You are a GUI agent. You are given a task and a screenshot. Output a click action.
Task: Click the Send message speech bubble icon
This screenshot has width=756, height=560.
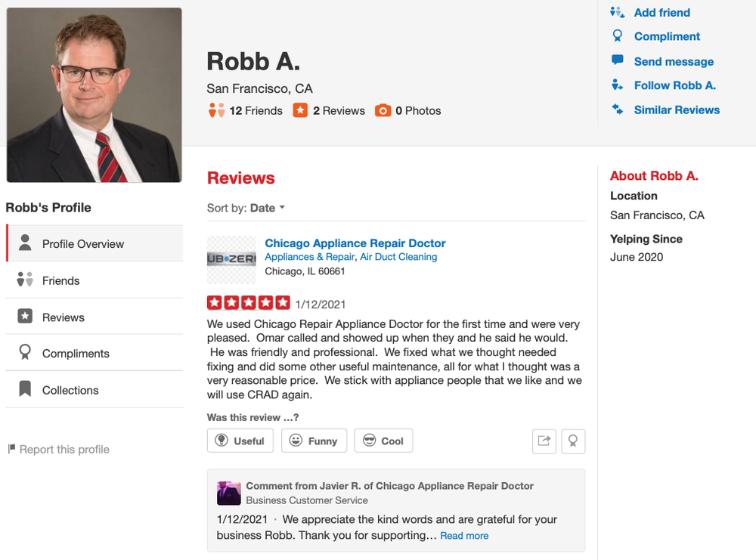[618, 60]
